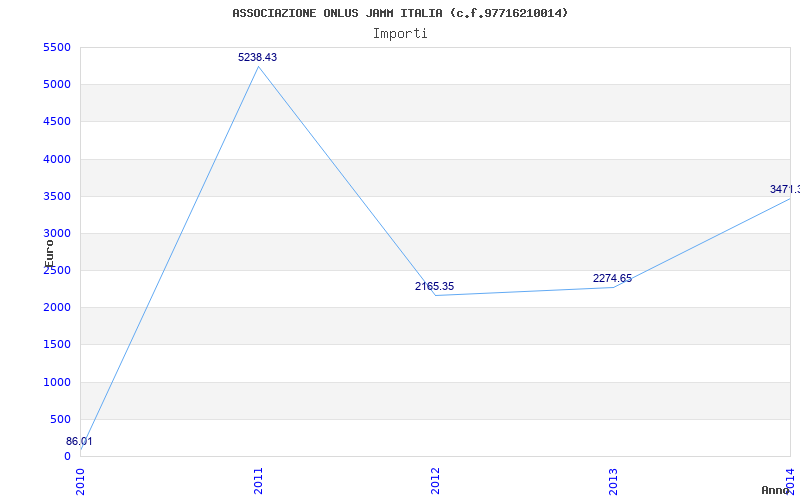The width and height of the screenshot is (800, 500).
Task: Select the 5238.43 data label
Action: click(257, 57)
